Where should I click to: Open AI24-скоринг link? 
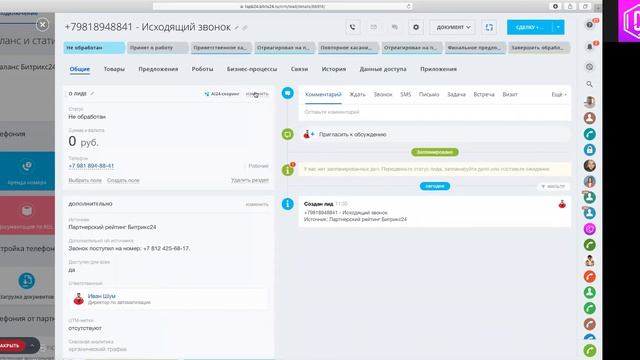coord(222,94)
